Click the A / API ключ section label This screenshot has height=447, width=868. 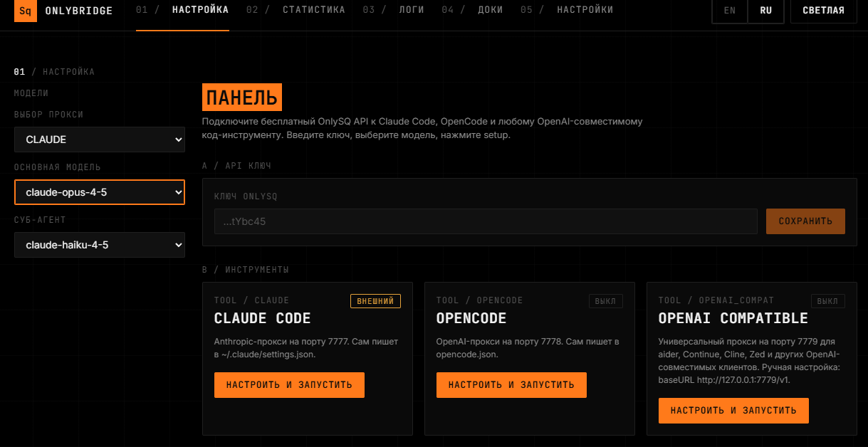tap(236, 166)
